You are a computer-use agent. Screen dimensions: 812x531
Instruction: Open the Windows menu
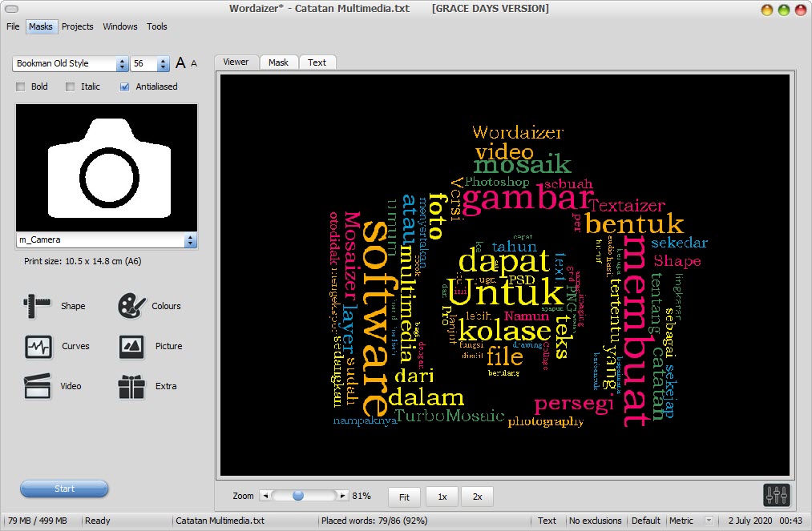[x=120, y=26]
